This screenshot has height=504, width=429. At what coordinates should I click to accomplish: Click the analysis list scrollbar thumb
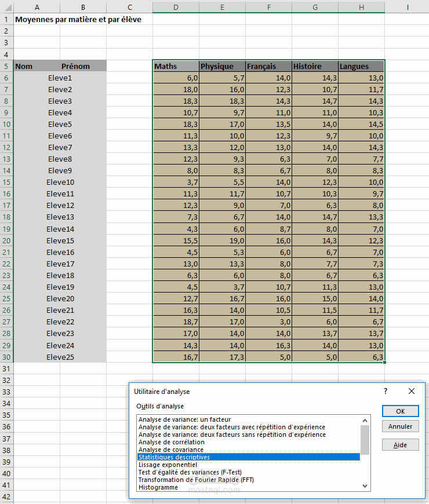click(365, 440)
